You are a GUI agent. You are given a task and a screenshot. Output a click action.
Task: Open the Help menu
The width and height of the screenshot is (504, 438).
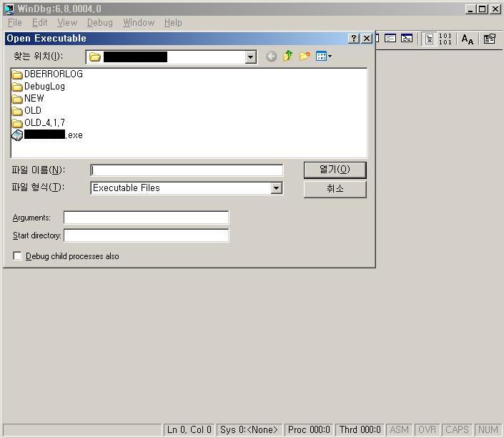point(173,22)
